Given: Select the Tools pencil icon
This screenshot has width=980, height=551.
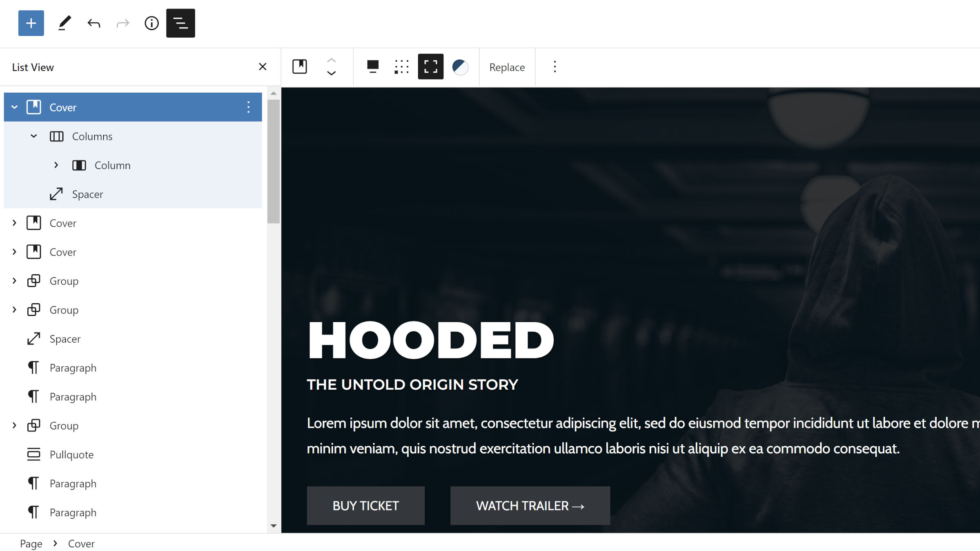Looking at the screenshot, I should click(x=65, y=23).
